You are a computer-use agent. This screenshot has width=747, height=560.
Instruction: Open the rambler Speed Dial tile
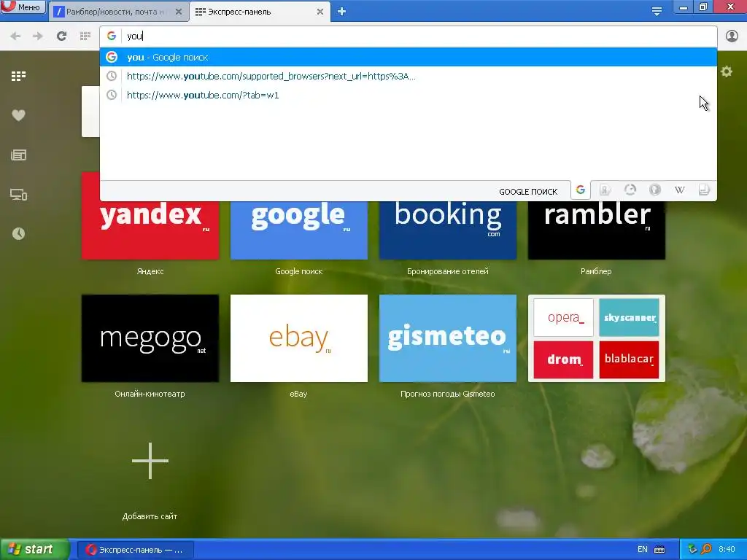[597, 230]
